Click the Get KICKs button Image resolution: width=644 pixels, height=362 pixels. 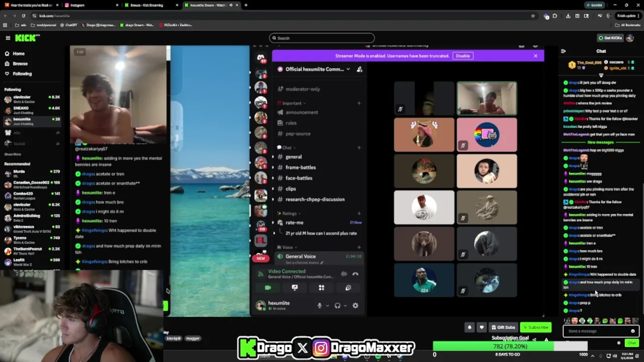[610, 38]
